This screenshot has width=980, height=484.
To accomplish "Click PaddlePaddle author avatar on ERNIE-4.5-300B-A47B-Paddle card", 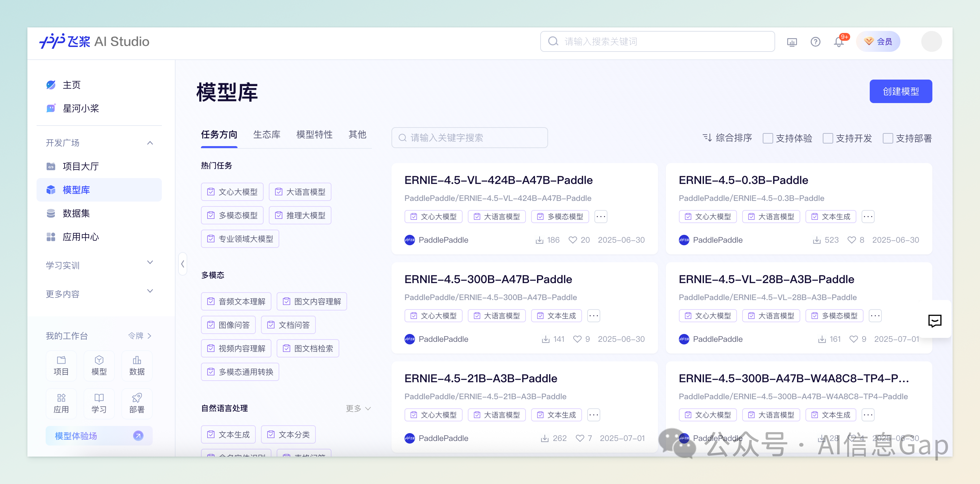I will 410,339.
